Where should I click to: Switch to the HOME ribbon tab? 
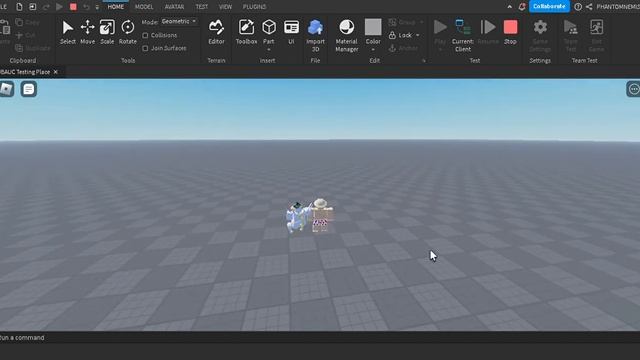pyautogui.click(x=116, y=7)
